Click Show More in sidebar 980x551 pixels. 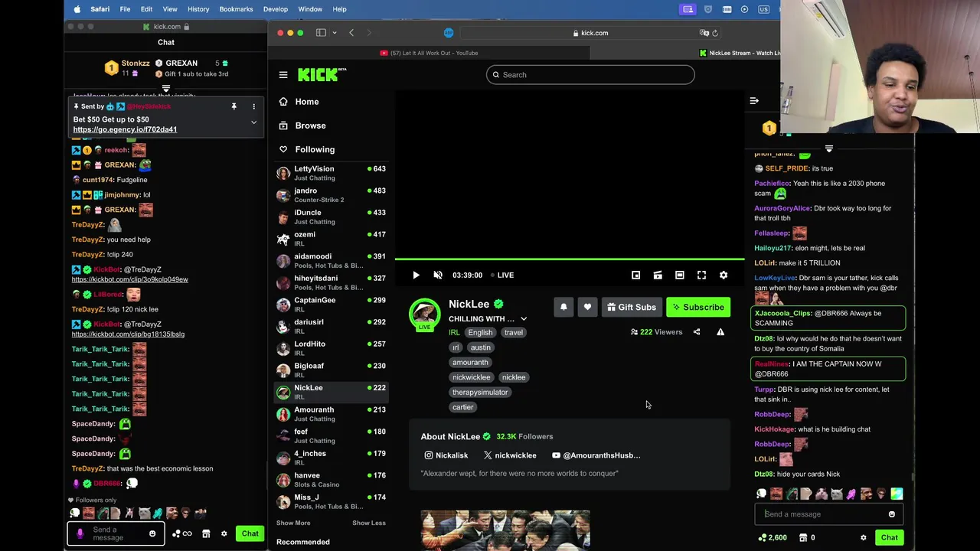tap(293, 523)
